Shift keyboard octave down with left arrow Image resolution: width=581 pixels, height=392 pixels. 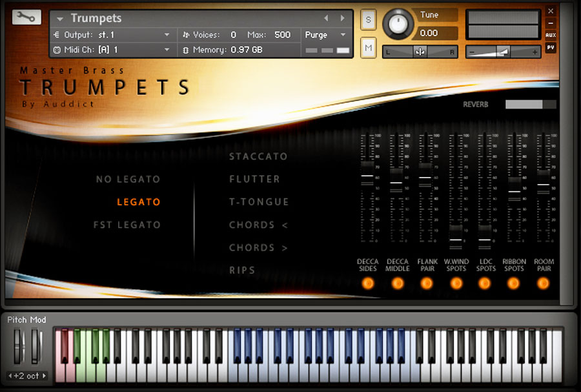point(10,376)
